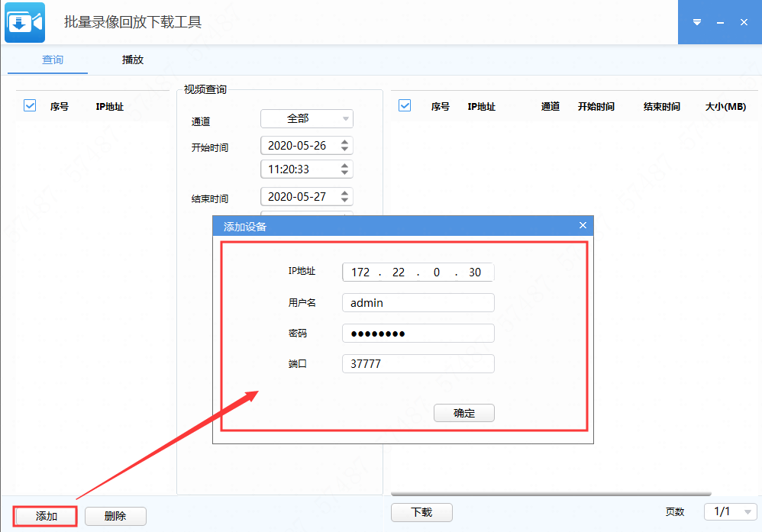Toggle select-all checkbox in results table
The image size is (762, 532).
[405, 105]
